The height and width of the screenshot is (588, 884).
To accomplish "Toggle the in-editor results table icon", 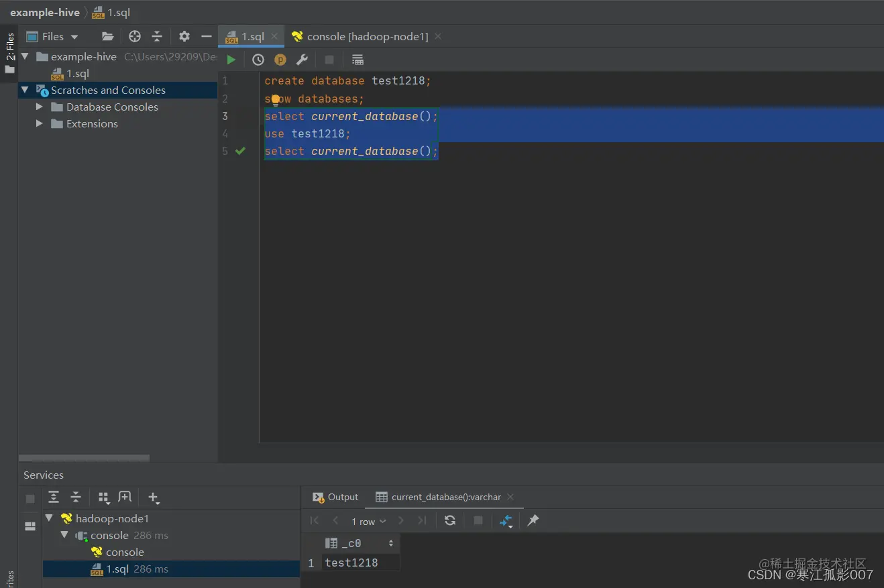I will pyautogui.click(x=357, y=60).
